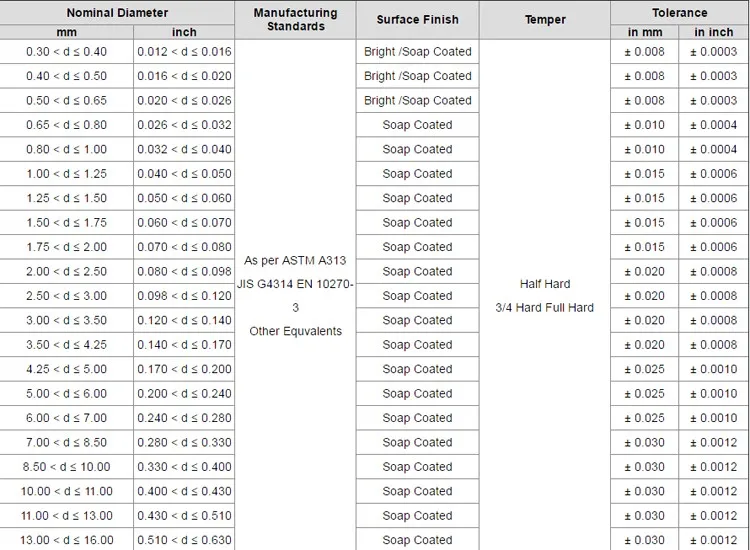This screenshot has height=550, width=750.
Task: Click the 'in inch' tolerance subheader
Action: click(713, 32)
